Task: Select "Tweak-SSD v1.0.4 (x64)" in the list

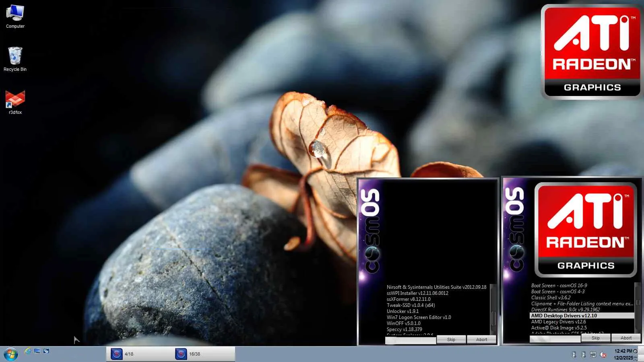Action: click(x=411, y=305)
